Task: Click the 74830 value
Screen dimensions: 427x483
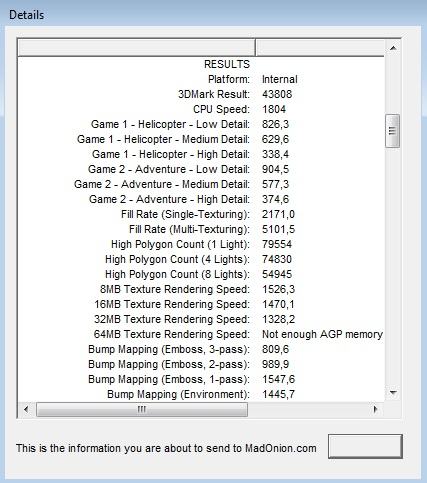Action: click(277, 259)
